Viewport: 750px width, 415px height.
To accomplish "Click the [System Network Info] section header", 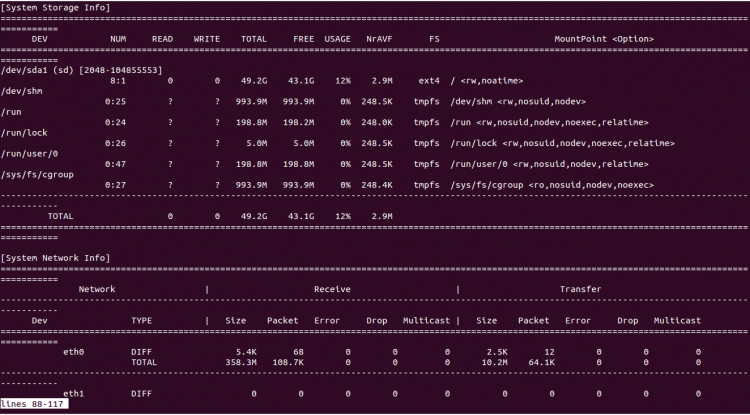I will point(56,258).
